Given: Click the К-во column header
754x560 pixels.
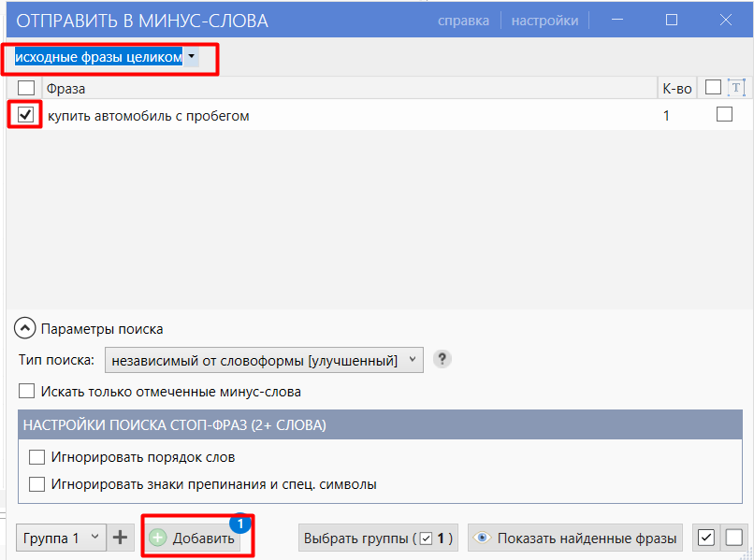Looking at the screenshot, I should (676, 89).
